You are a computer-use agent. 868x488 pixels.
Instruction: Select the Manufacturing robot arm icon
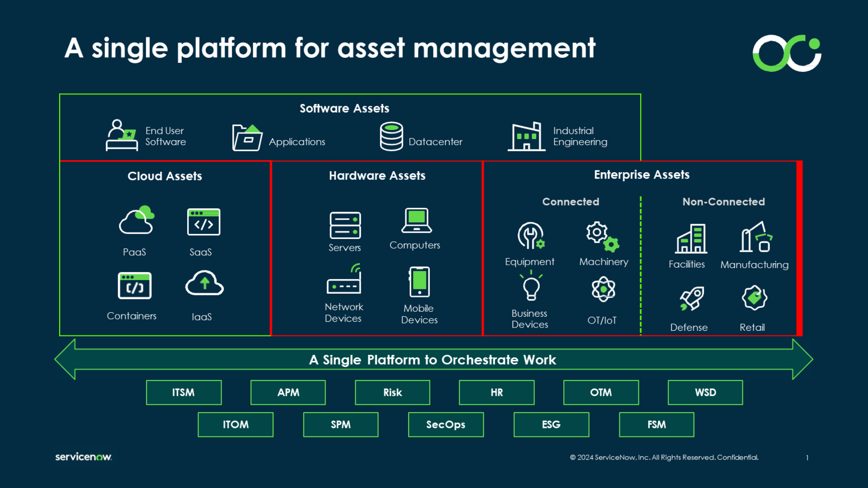(756, 237)
